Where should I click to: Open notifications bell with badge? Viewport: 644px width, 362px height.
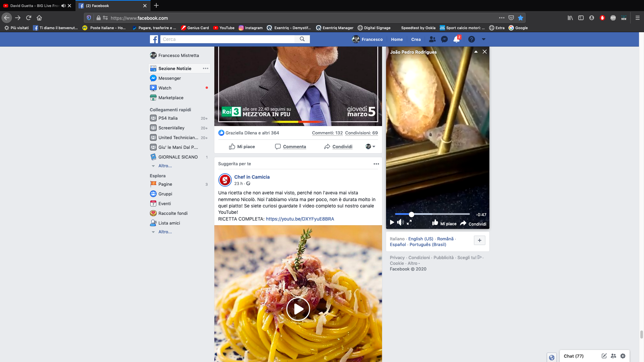pos(457,39)
